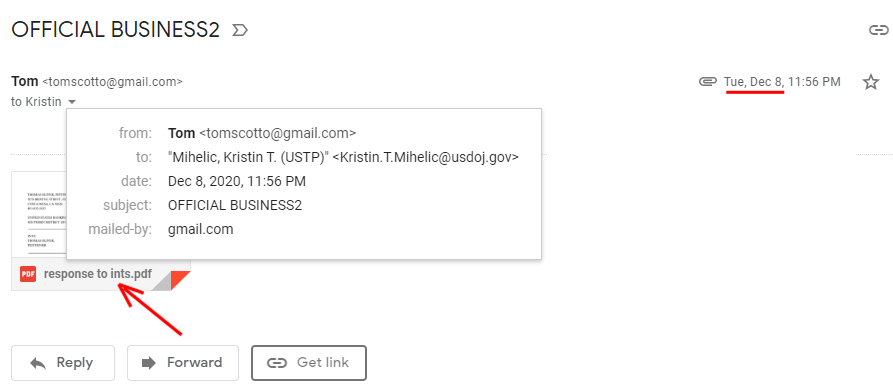893x389 pixels.
Task: Click the Forward button
Action: [183, 363]
